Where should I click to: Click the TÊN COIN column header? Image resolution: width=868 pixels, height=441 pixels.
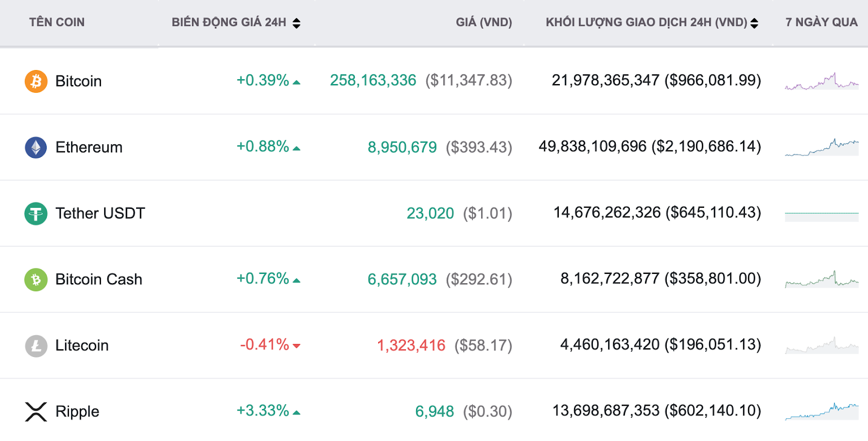(x=57, y=22)
